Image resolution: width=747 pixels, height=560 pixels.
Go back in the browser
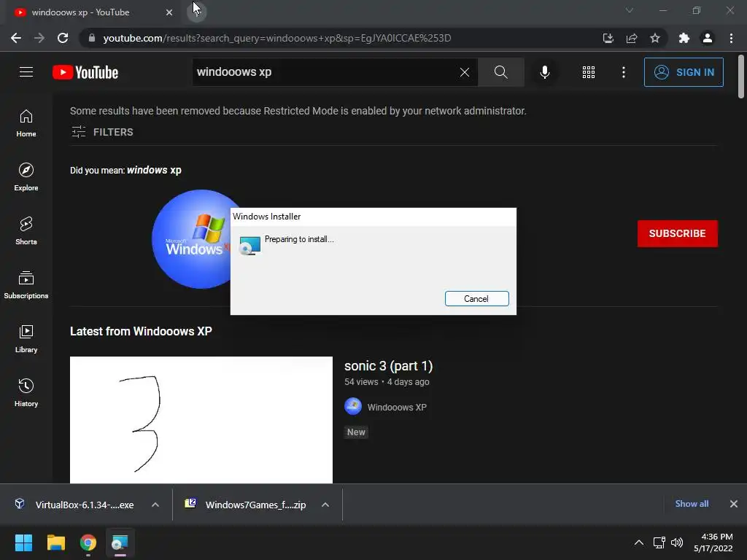click(16, 38)
